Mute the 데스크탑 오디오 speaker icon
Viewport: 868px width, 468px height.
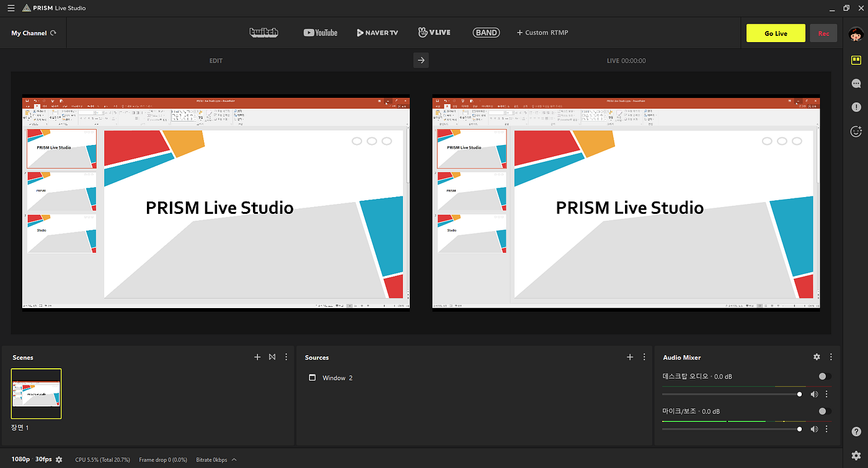point(814,394)
